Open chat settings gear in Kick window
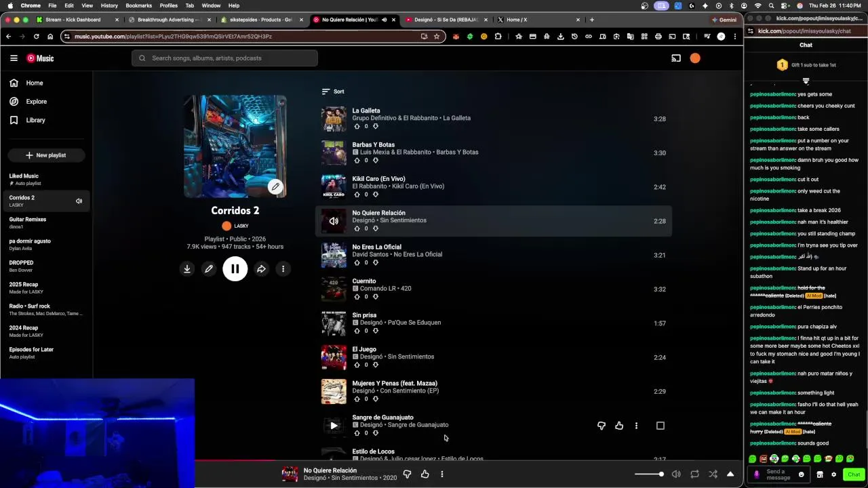Screen dimensions: 868x488 833,474
